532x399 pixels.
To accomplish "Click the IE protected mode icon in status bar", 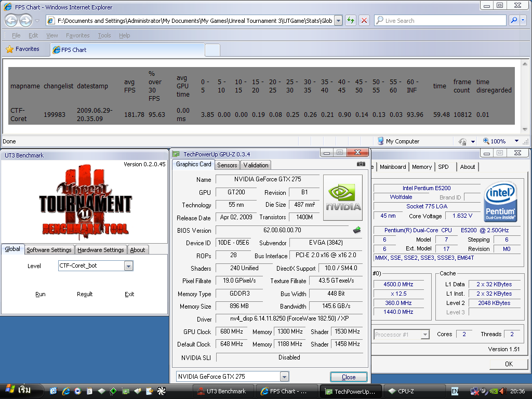I will (462, 141).
